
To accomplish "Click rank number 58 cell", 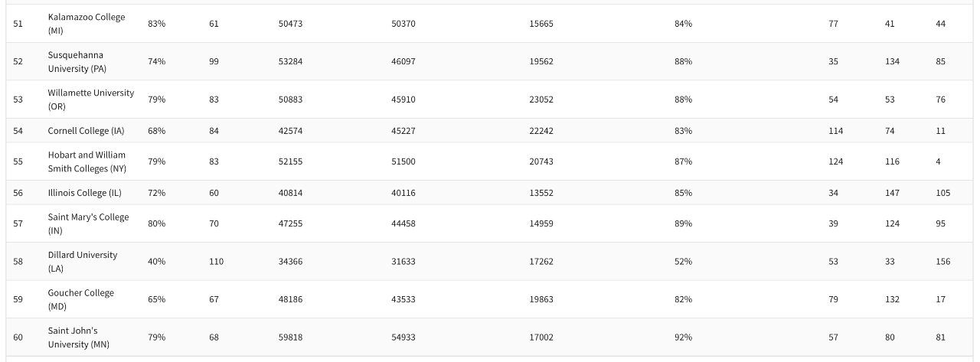I will coord(18,262).
